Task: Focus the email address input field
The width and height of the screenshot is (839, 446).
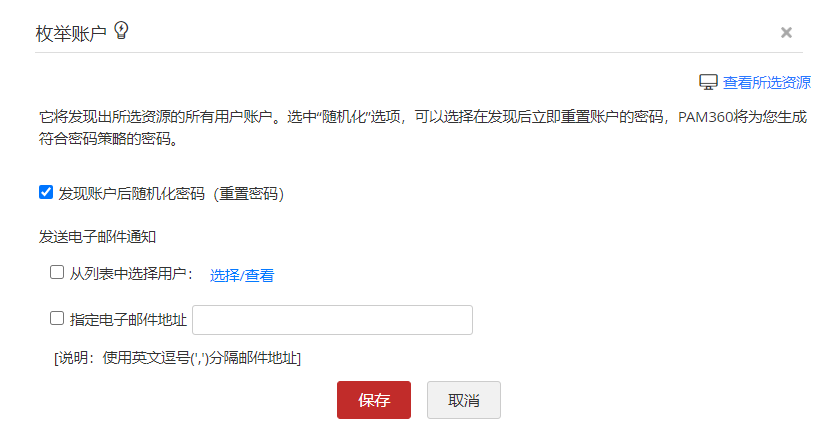Action: [332, 320]
